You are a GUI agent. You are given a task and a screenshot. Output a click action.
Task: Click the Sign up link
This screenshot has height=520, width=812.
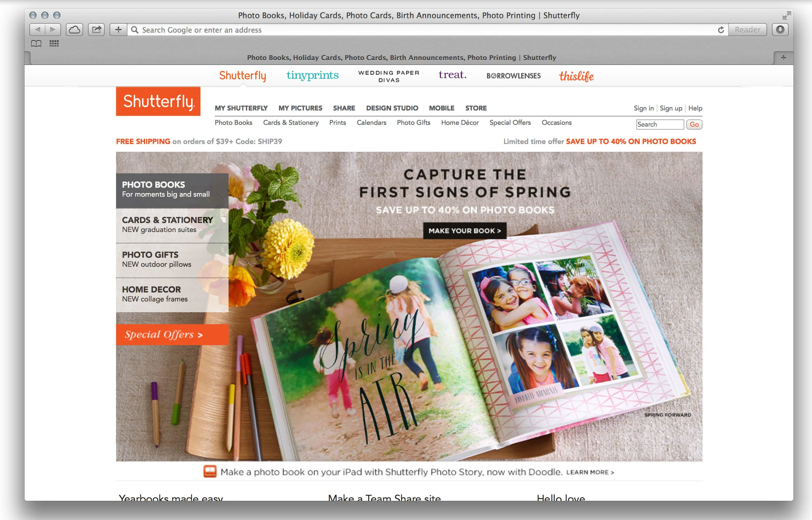point(671,108)
